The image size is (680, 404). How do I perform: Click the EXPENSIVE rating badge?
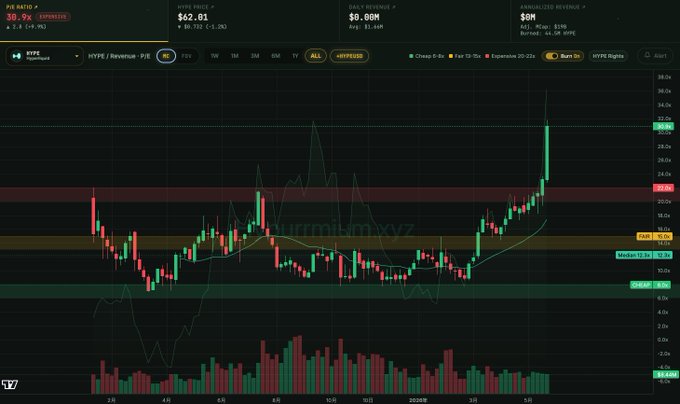click(53, 17)
